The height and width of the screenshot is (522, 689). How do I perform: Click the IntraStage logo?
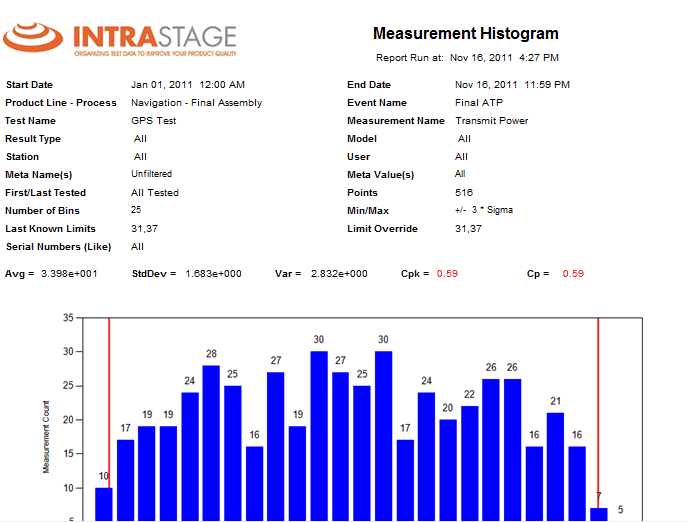(120, 39)
